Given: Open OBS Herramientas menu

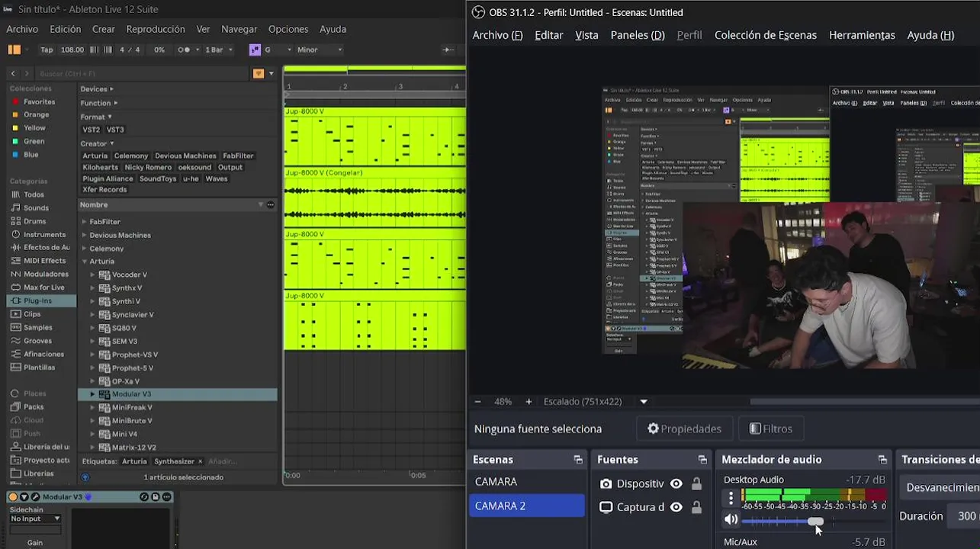Looking at the screenshot, I should click(862, 35).
